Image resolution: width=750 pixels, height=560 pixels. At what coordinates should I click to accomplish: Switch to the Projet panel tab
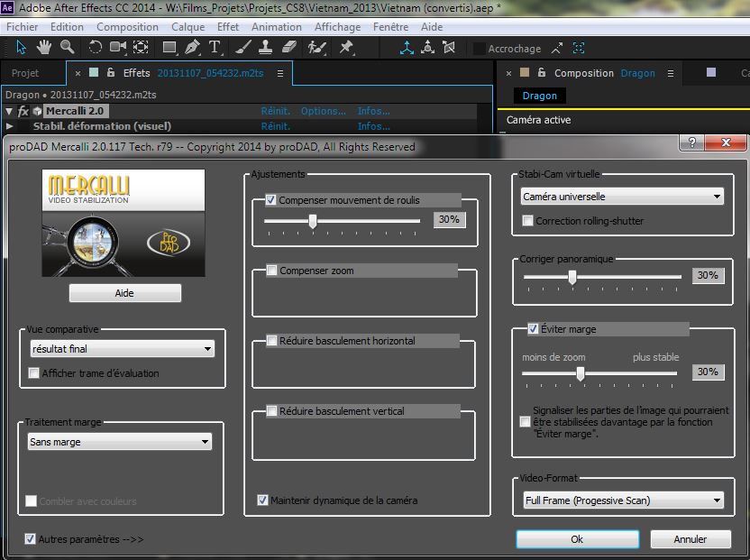[25, 73]
